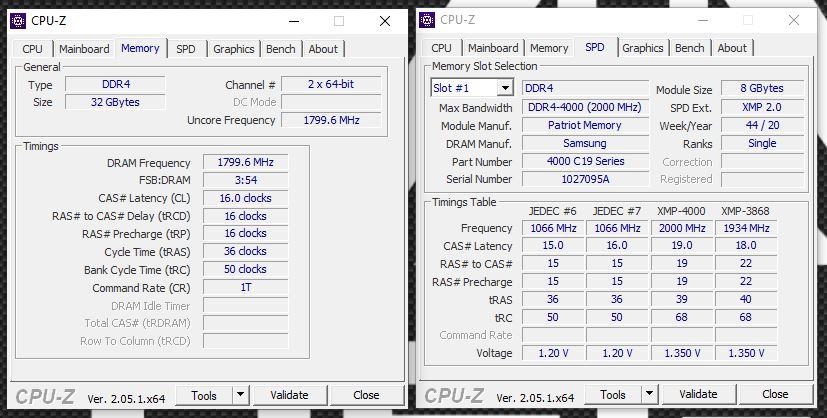Click the Size field showing 32 GBytes

116,102
